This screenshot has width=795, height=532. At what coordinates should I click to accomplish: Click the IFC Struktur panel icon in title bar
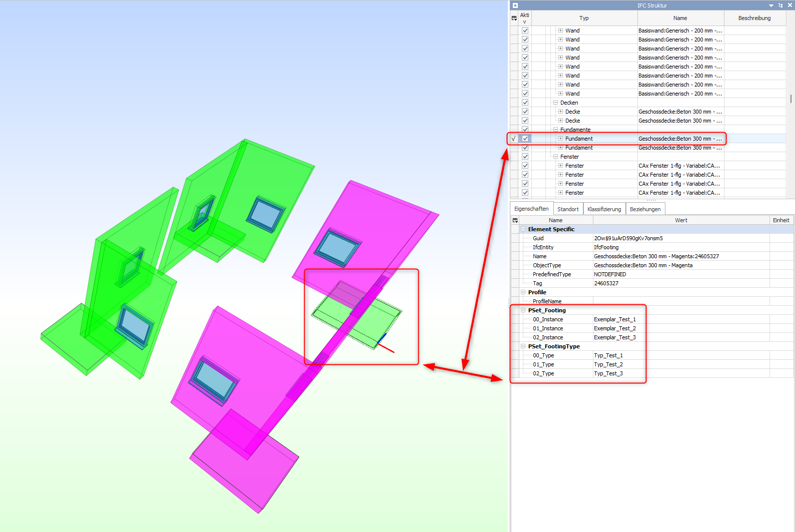(515, 6)
